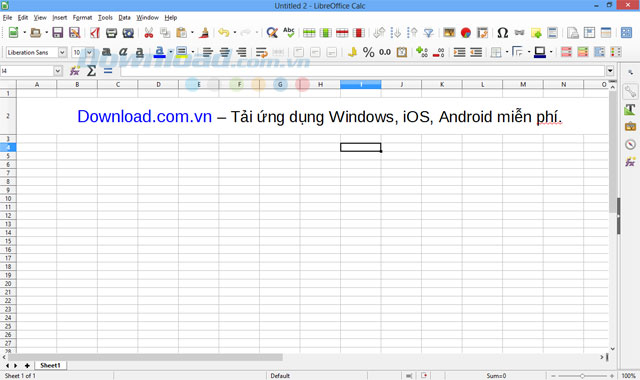Open border line color dropdown arrow
Screen dimensions: 640x380
pos(551,52)
